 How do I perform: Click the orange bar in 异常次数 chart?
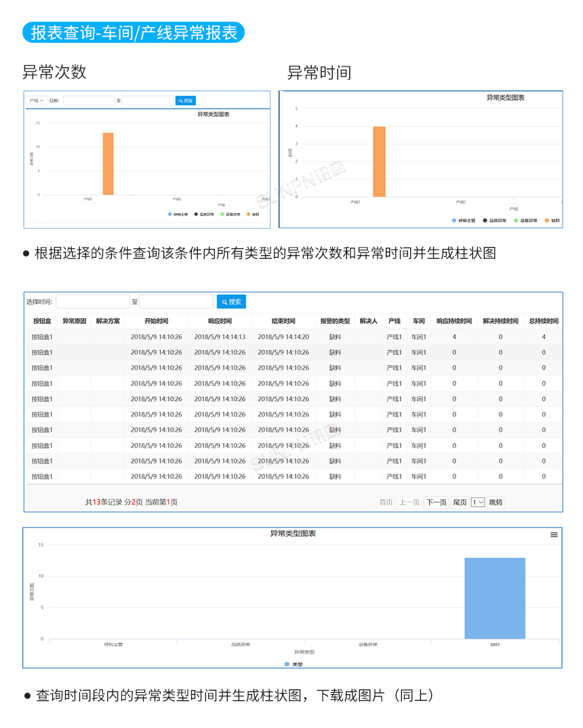108,164
